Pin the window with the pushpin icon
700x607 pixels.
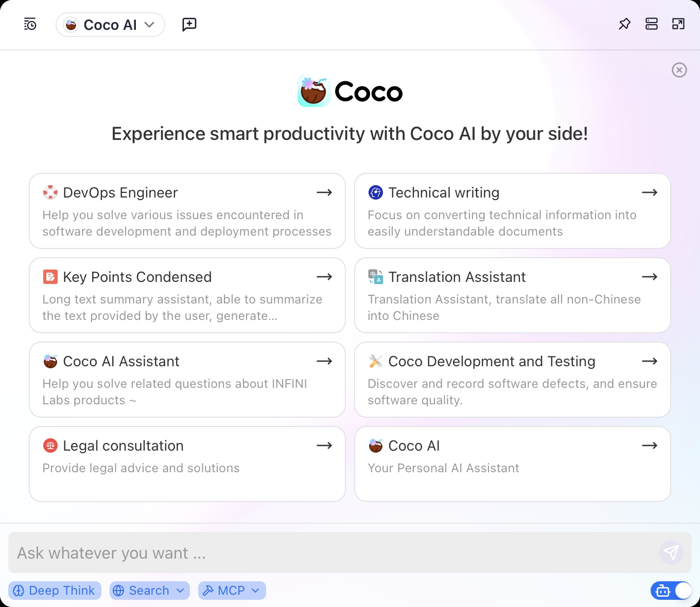(x=624, y=24)
